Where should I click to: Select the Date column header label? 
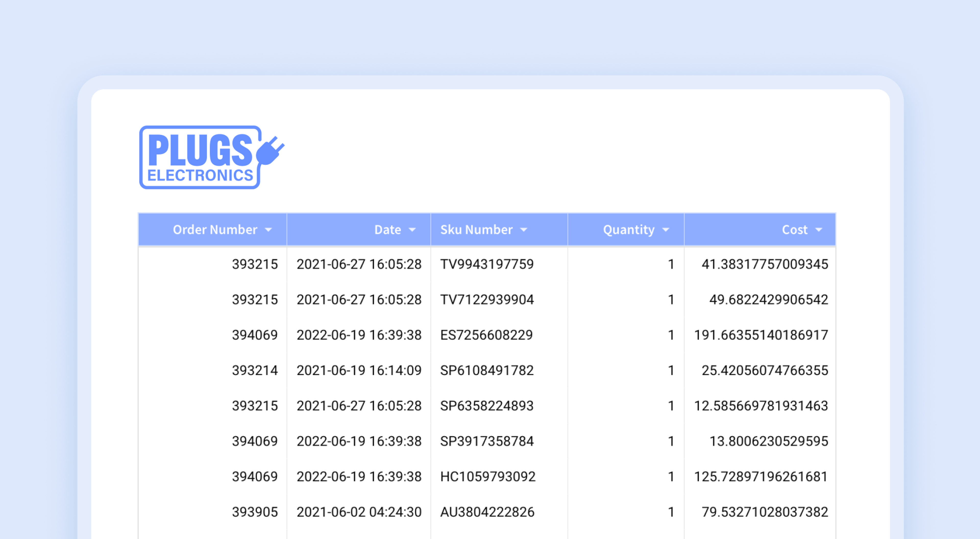[x=388, y=229]
